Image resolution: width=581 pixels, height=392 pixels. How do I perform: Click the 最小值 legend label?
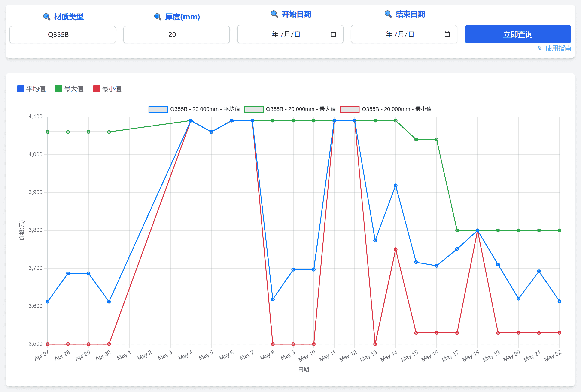click(x=112, y=89)
